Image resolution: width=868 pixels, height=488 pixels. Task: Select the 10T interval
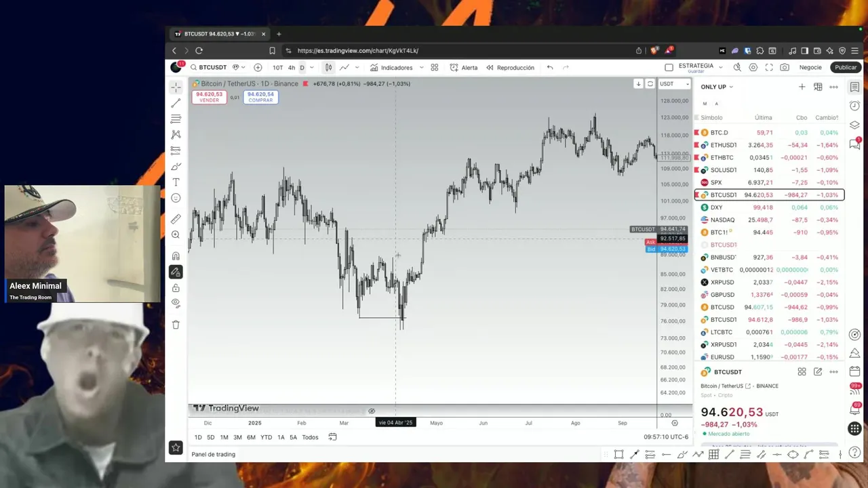277,67
